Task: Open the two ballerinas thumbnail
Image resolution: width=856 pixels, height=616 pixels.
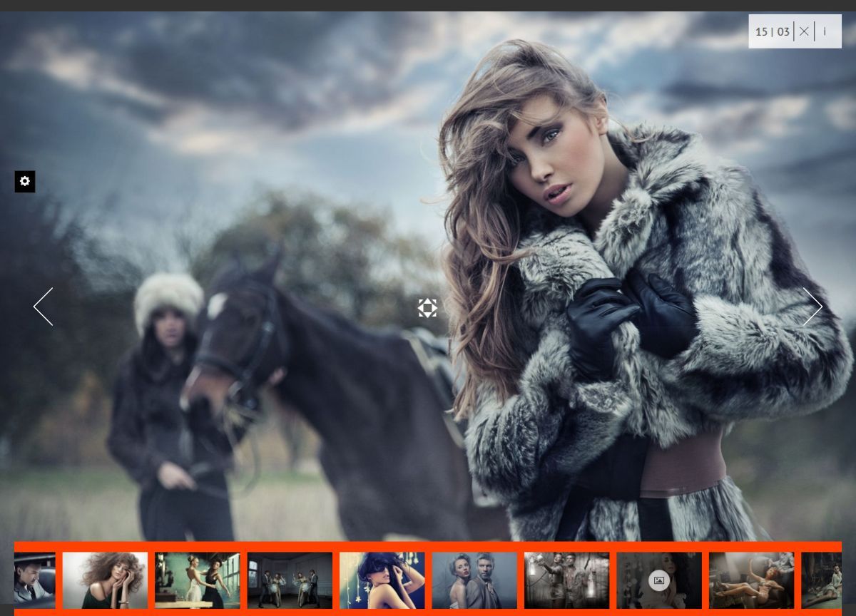Action: (198, 580)
